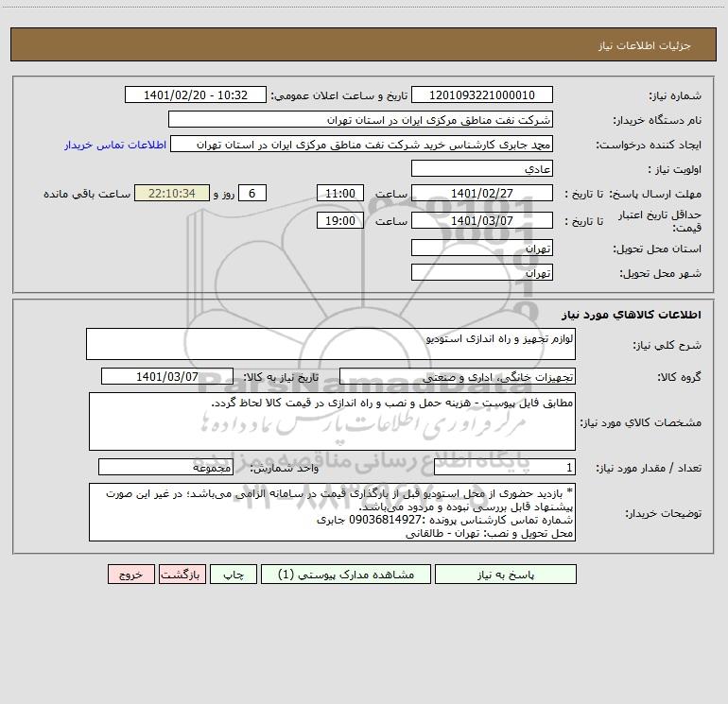Click the request creator field مجد جابری
This screenshot has height=704, width=728.
point(362,144)
